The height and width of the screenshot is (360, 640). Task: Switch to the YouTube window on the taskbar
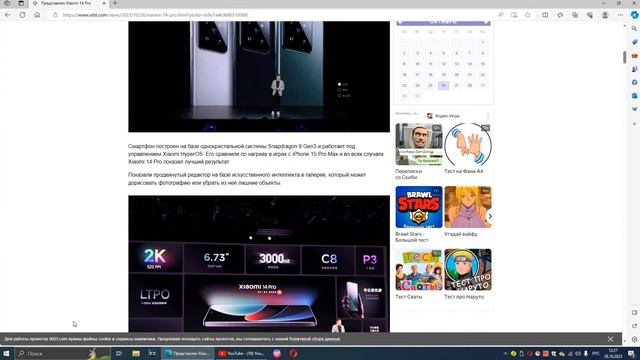click(241, 353)
